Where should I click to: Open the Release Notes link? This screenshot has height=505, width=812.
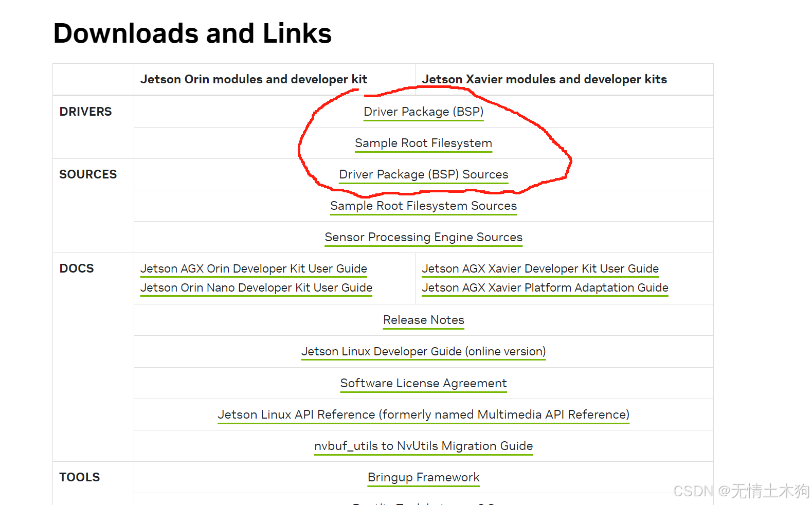coord(423,320)
